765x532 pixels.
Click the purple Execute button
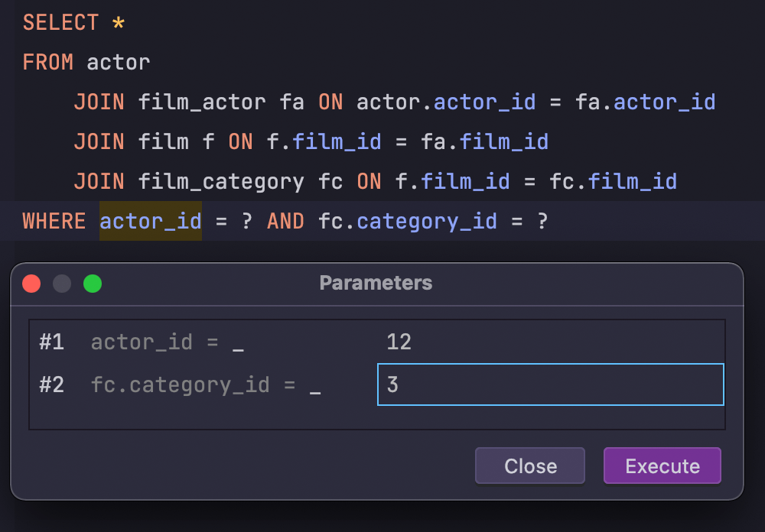pos(662,466)
